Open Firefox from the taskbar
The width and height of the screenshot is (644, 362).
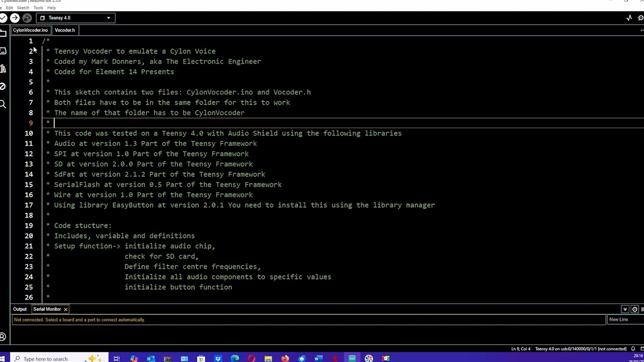point(285,358)
